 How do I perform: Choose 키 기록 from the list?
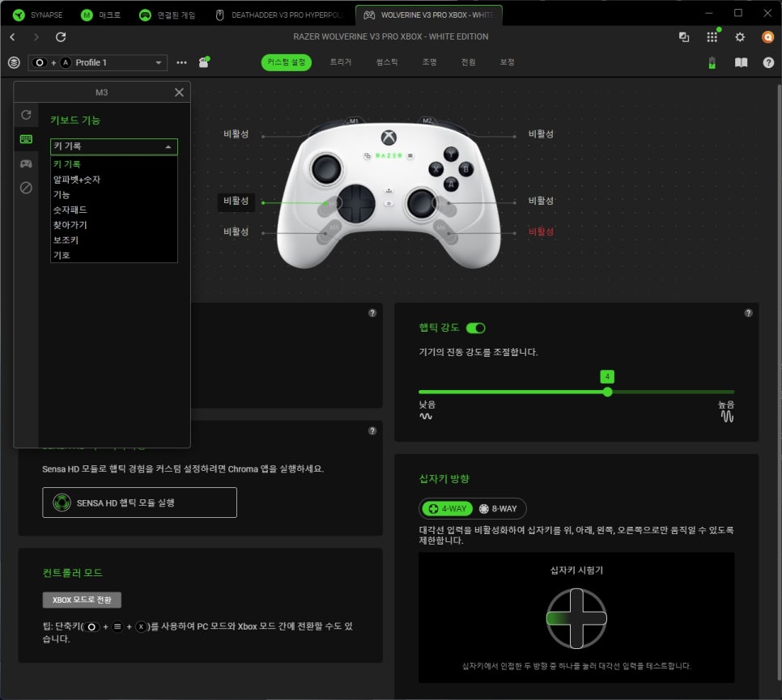113,164
